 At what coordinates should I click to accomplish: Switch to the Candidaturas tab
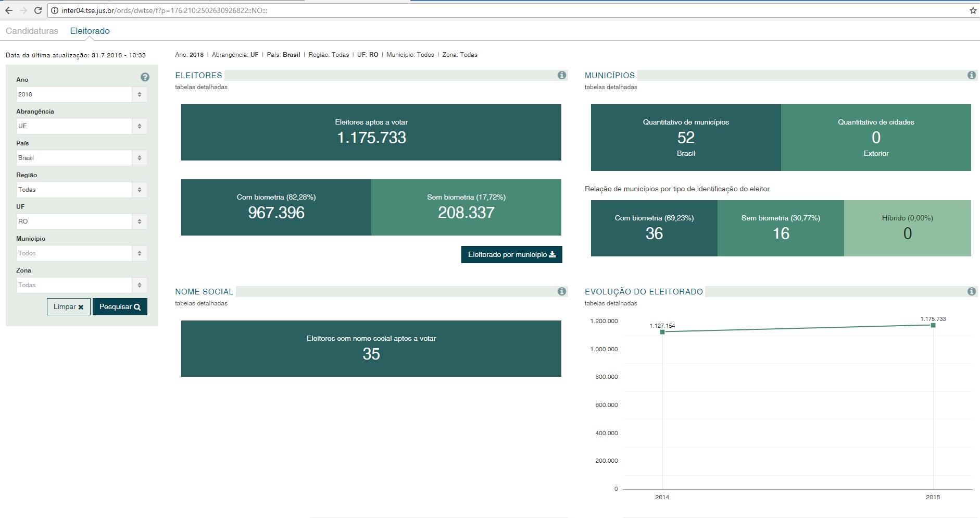(x=32, y=31)
